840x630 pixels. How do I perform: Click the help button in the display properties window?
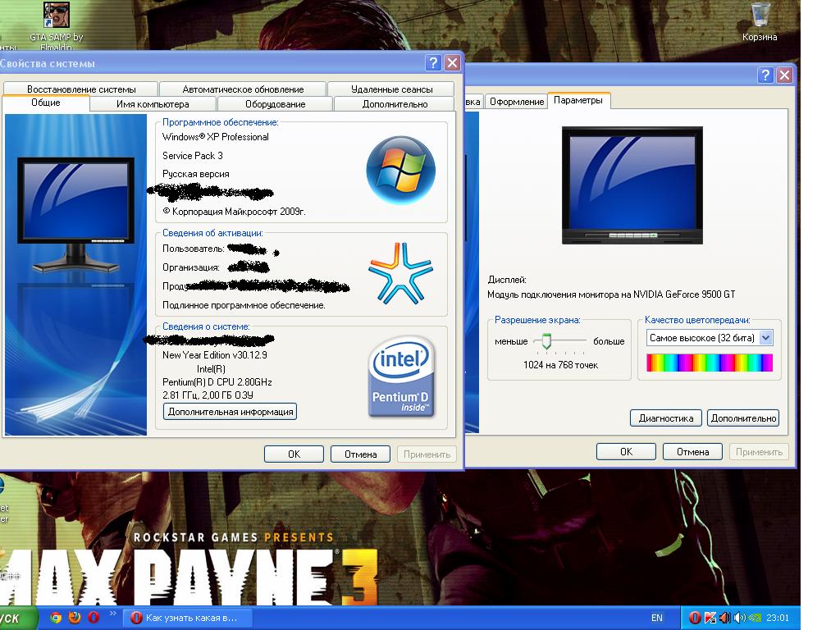click(x=765, y=75)
